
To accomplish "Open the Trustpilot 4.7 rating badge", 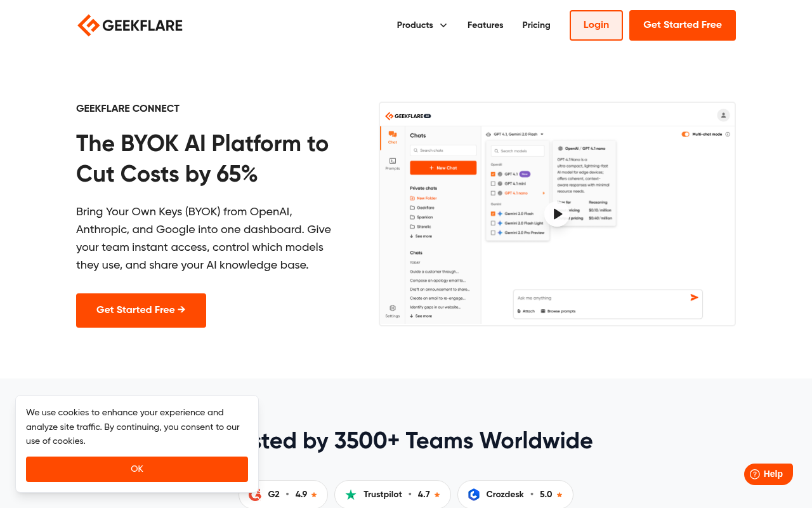I will pyautogui.click(x=393, y=494).
